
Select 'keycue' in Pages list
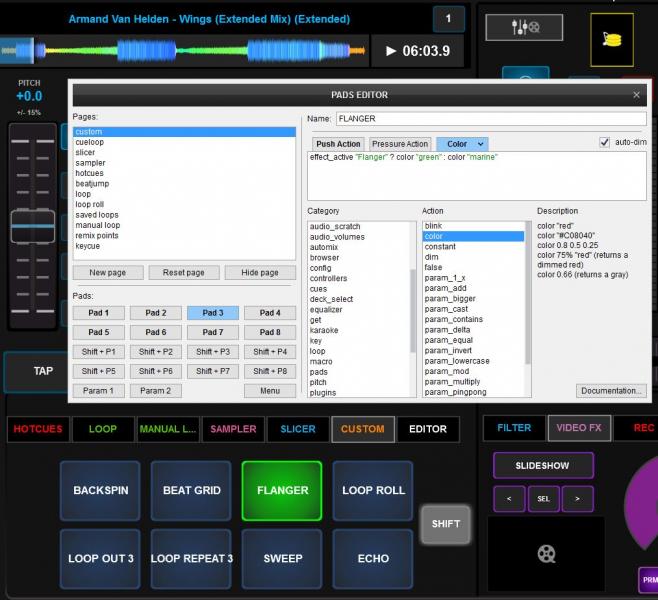pos(184,246)
